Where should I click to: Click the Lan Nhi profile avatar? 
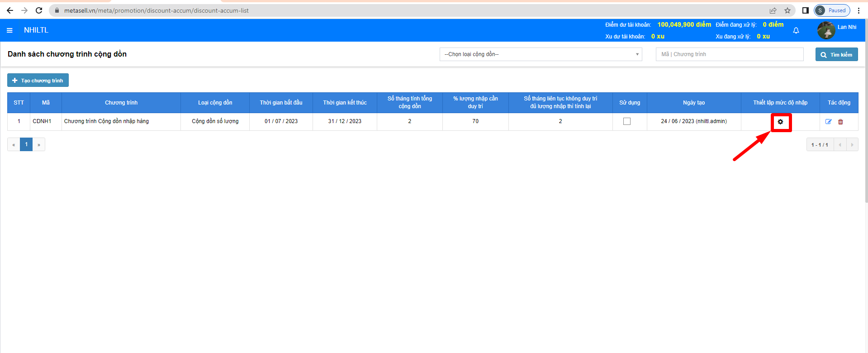click(826, 30)
